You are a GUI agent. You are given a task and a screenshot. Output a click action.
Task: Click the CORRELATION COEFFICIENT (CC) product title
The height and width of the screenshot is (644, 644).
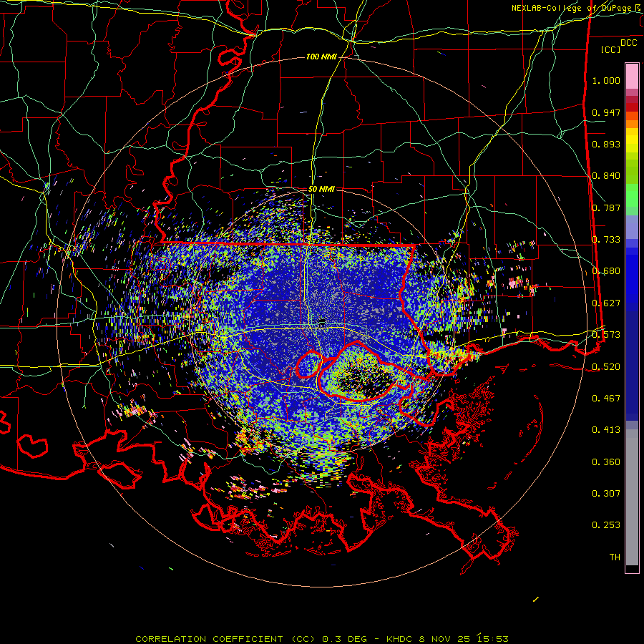point(225,639)
